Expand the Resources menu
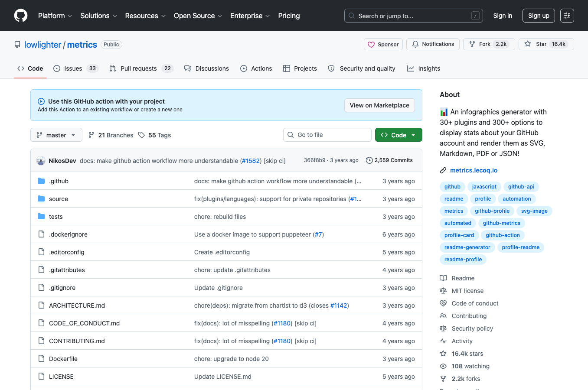This screenshot has width=588, height=390. click(145, 16)
